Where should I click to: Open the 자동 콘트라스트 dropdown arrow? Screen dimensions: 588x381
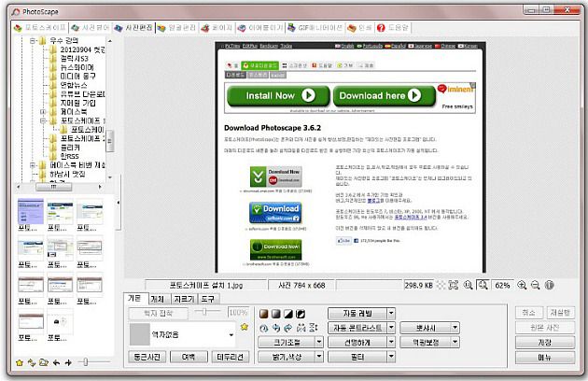[x=391, y=328]
